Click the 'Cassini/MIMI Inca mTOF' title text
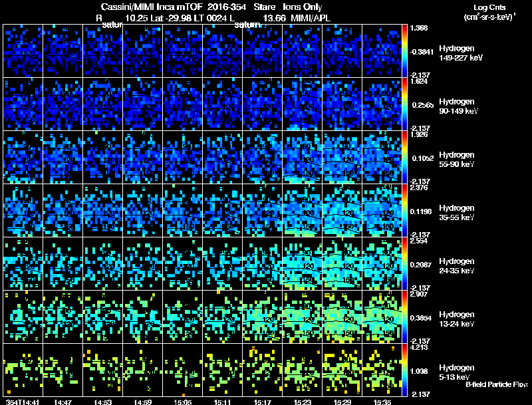532x405 pixels. pyautogui.click(x=152, y=7)
